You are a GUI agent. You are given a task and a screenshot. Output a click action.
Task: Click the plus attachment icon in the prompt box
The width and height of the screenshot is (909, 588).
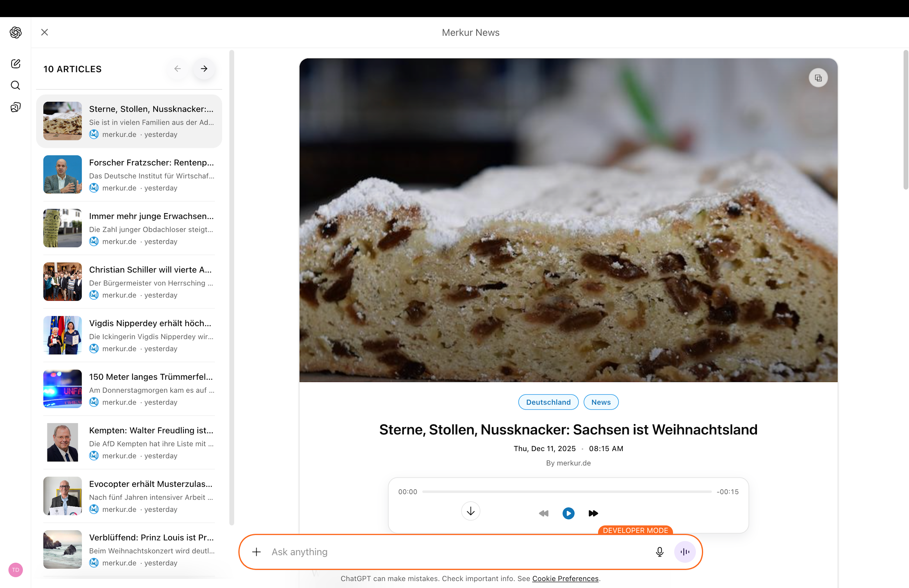[257, 552]
